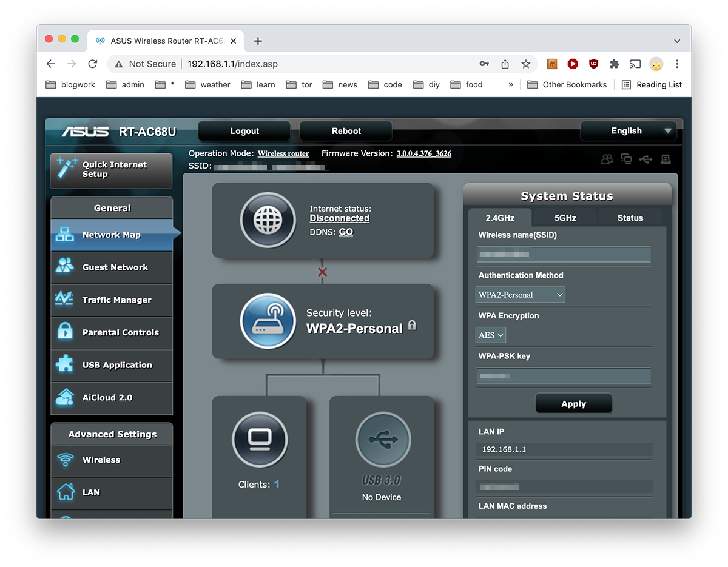Image resolution: width=728 pixels, height=567 pixels.
Task: Click the Wireless name SSID field
Action: coord(564,255)
